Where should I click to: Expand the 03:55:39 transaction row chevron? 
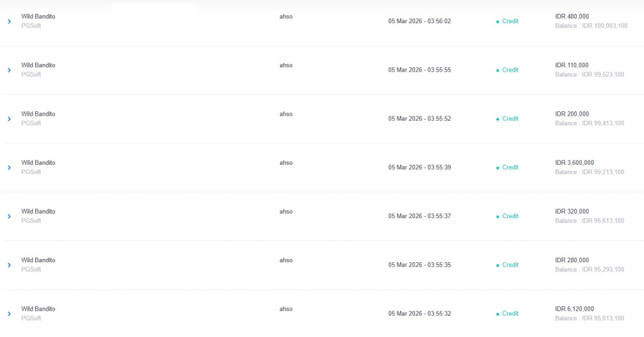tap(9, 167)
